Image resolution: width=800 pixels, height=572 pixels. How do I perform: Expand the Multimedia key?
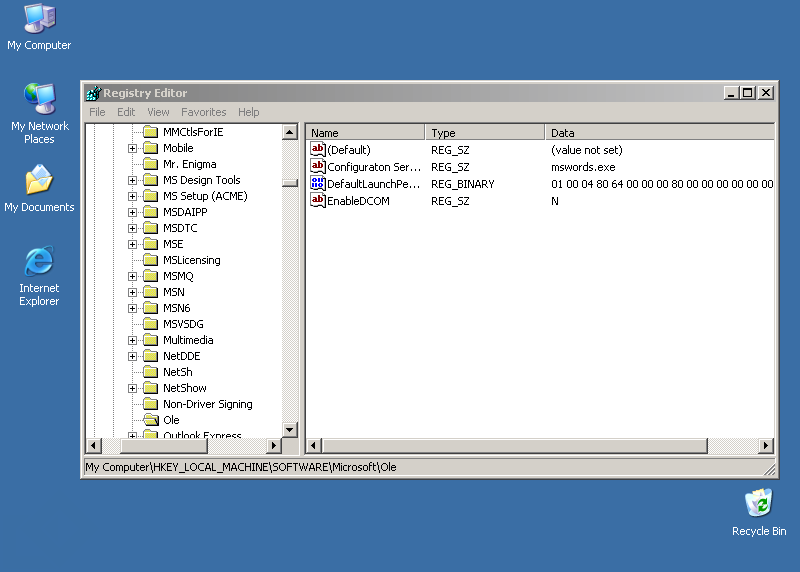click(x=133, y=340)
